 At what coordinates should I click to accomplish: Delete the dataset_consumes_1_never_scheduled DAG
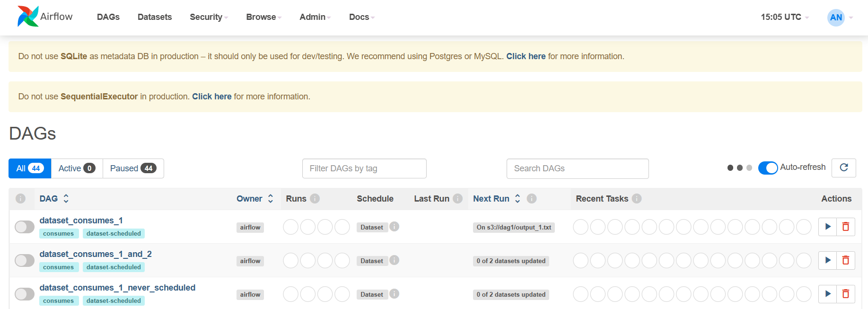tap(846, 294)
